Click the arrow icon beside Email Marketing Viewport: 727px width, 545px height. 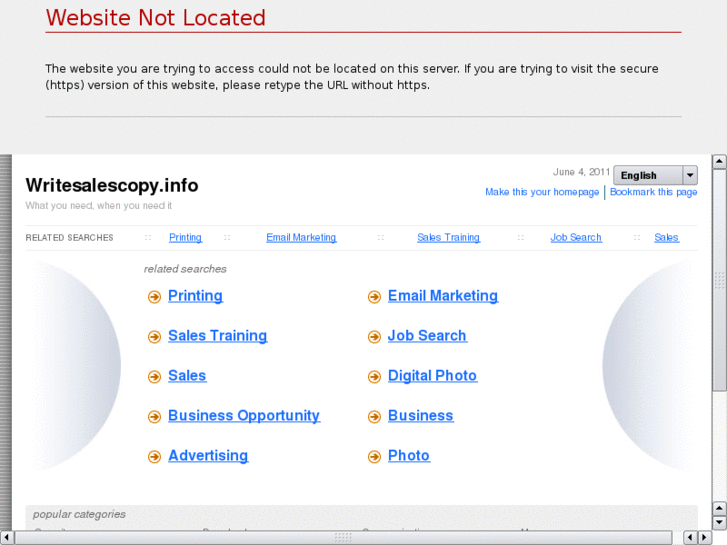[374, 297]
